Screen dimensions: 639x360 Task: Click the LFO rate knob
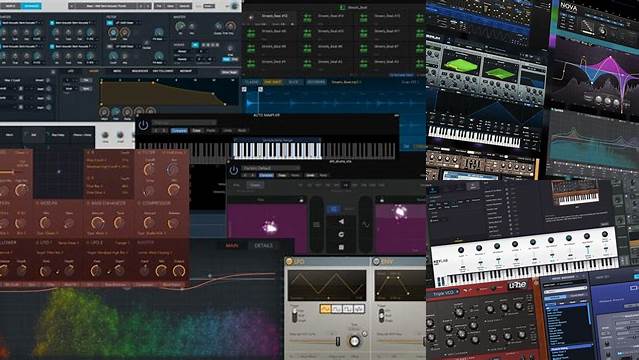pyautogui.click(x=355, y=341)
